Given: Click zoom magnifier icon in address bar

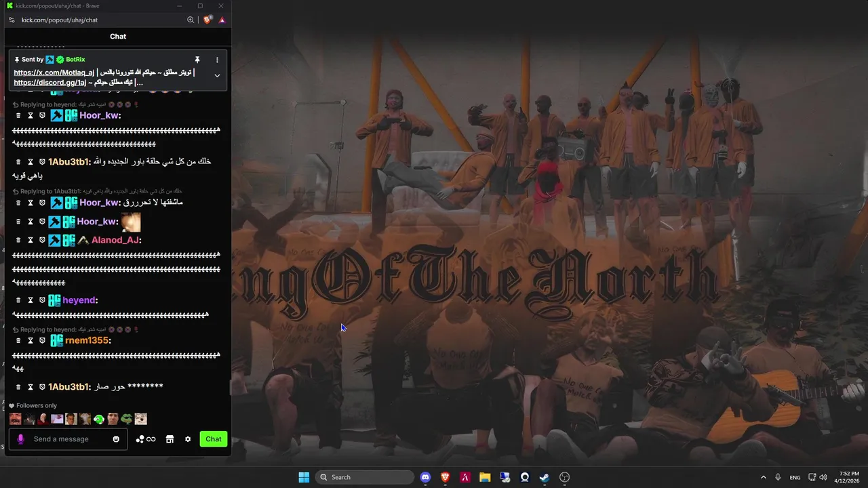Looking at the screenshot, I should (191, 20).
